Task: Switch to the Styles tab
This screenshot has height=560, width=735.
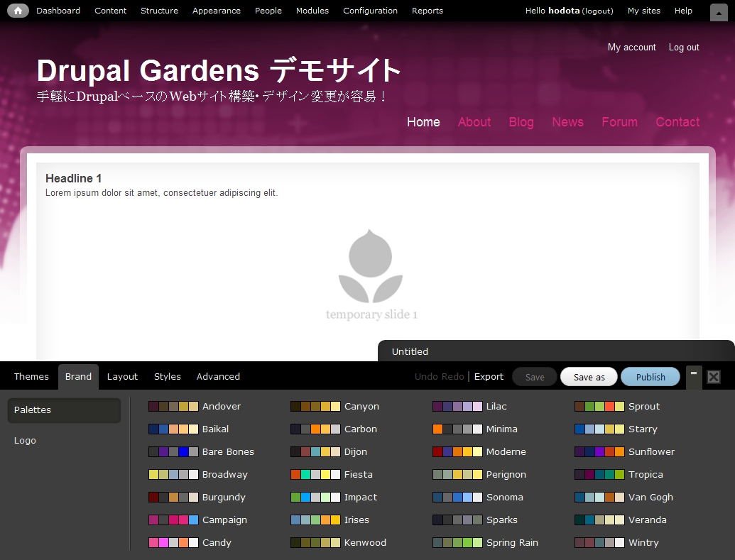Action: [168, 376]
